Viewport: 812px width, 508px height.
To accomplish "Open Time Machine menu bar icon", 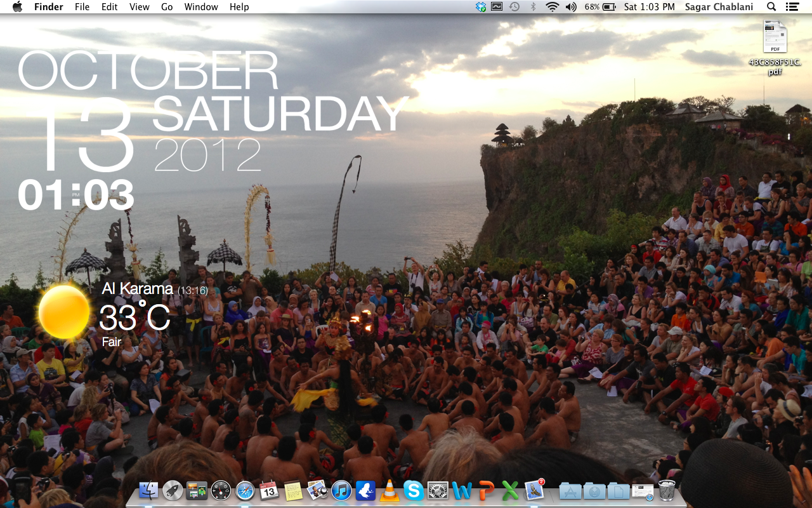I will [514, 7].
